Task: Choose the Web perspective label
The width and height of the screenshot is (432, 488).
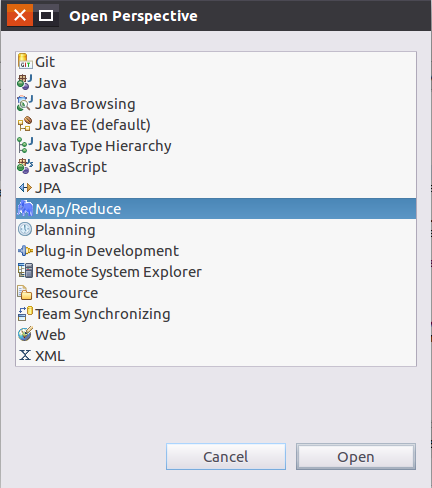Action: click(50, 335)
